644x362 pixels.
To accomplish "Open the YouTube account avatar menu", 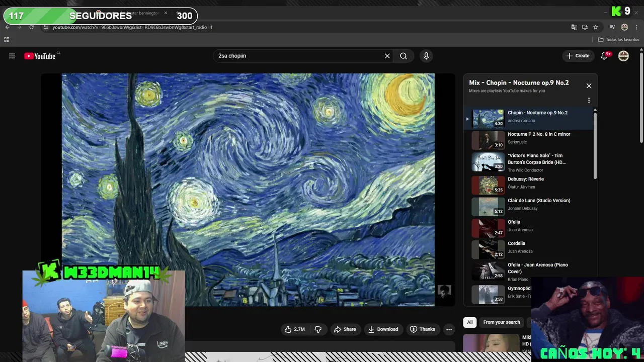I will (623, 56).
